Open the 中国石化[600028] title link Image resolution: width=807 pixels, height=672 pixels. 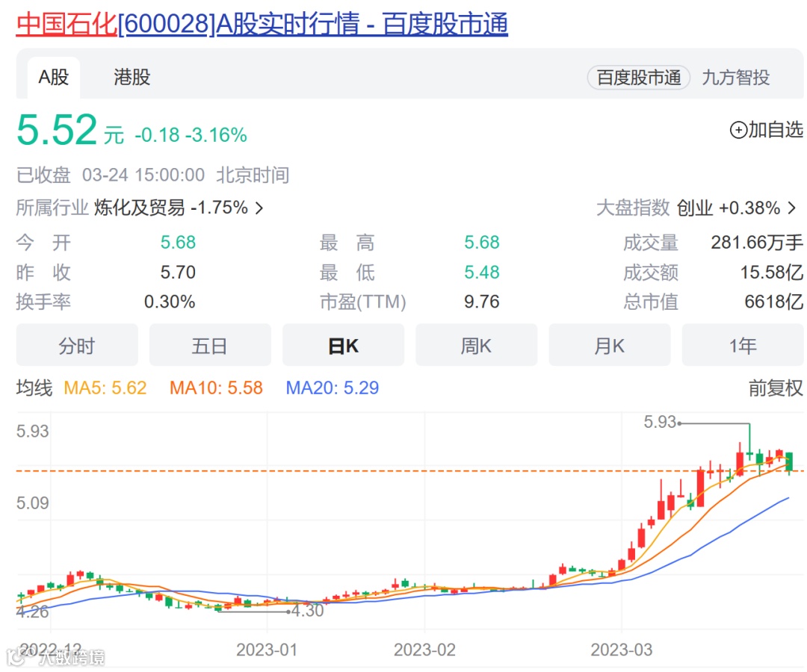(262, 24)
